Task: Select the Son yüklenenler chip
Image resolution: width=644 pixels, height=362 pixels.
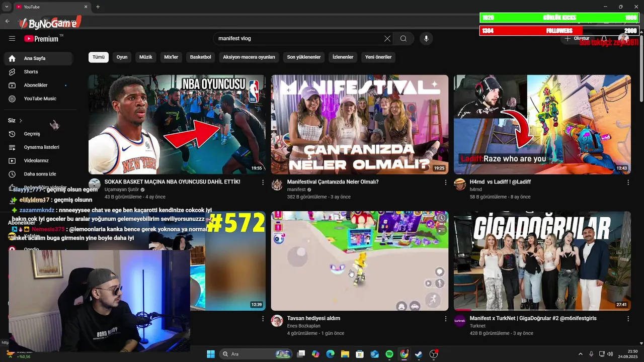Action: pos(304,57)
